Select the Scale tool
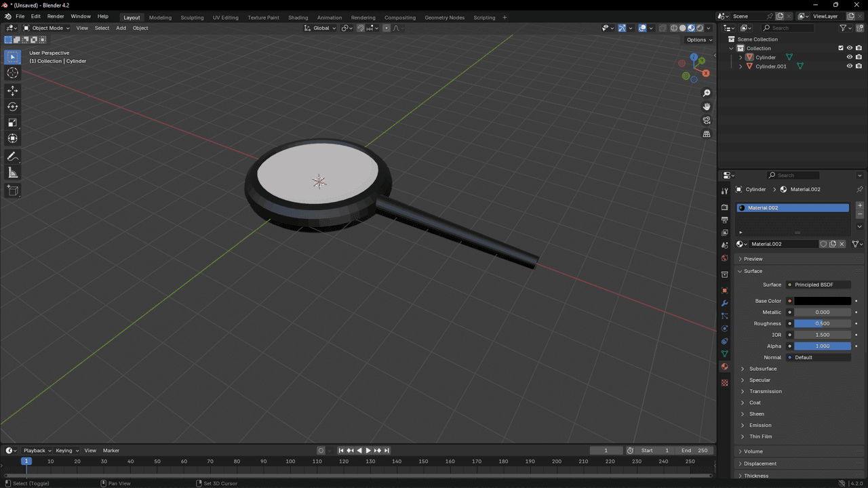 tap(12, 123)
